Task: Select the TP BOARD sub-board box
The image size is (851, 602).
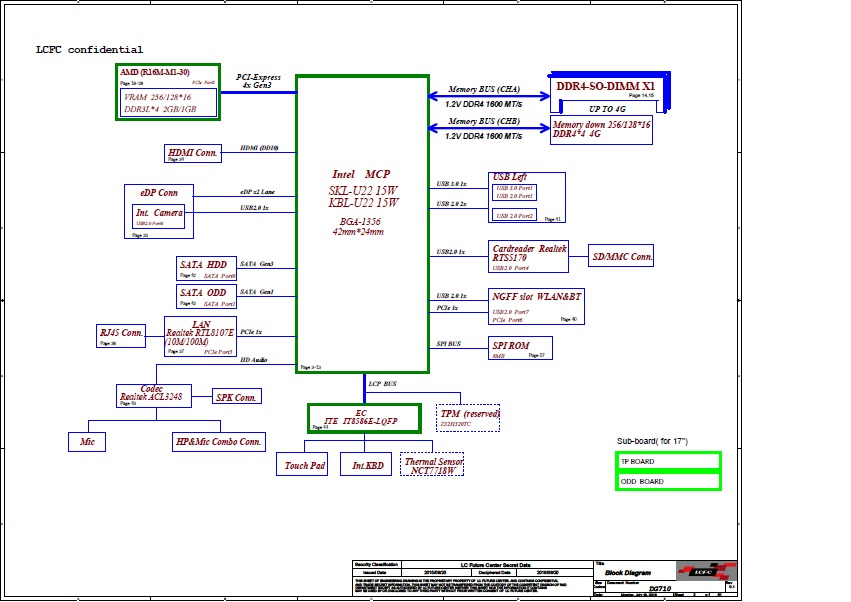Action: [669, 461]
